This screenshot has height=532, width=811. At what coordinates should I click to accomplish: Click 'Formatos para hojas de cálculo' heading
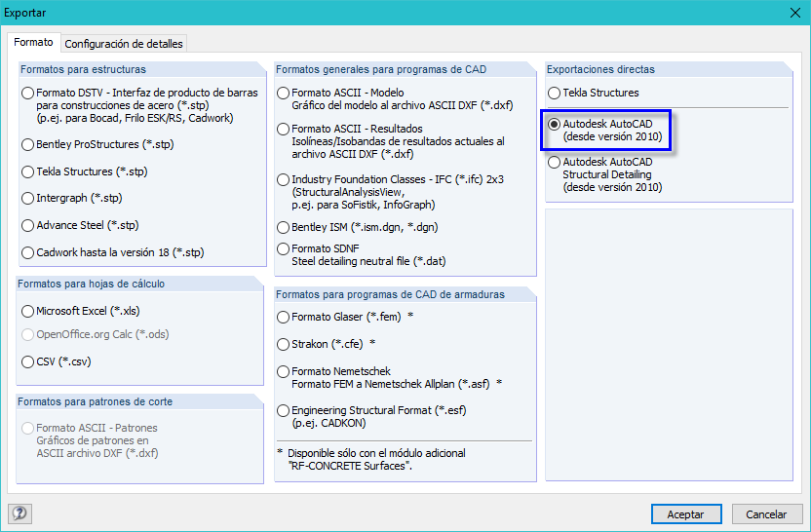(91, 284)
